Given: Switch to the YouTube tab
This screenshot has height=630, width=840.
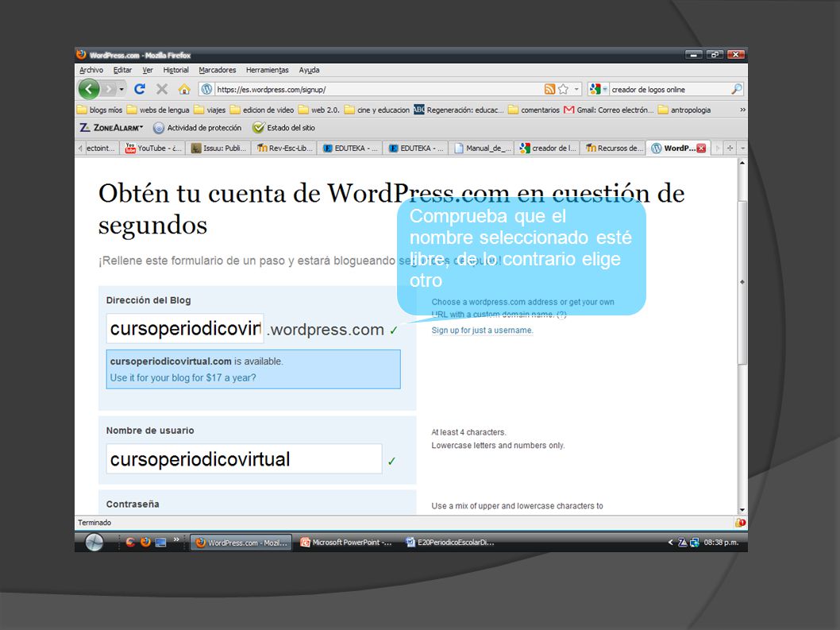Looking at the screenshot, I should 152,148.
